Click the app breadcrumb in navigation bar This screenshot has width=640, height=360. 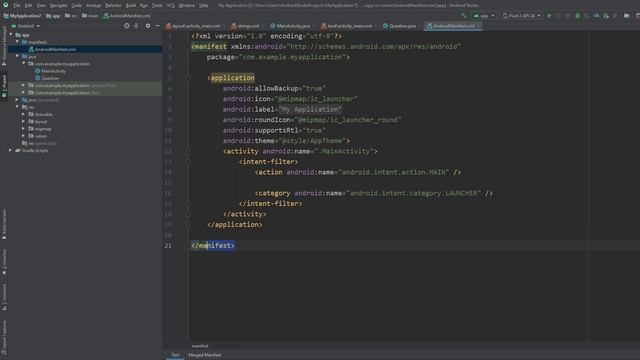53,16
